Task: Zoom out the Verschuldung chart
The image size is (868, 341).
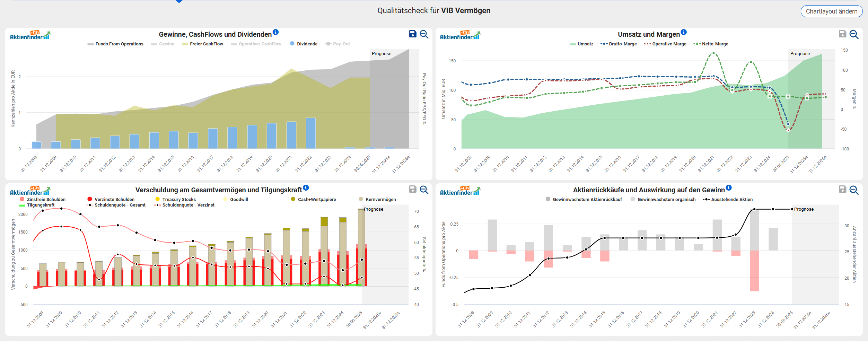Action: pyautogui.click(x=424, y=190)
